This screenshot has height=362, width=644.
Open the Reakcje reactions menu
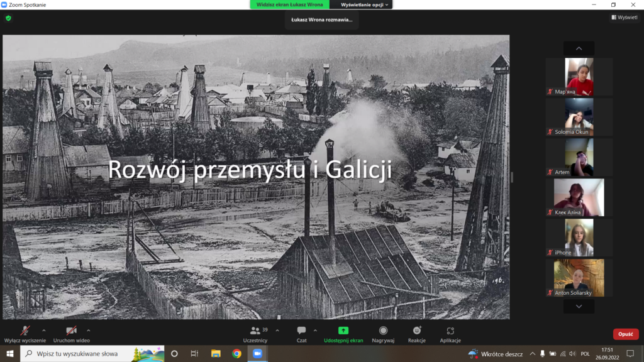[416, 334]
